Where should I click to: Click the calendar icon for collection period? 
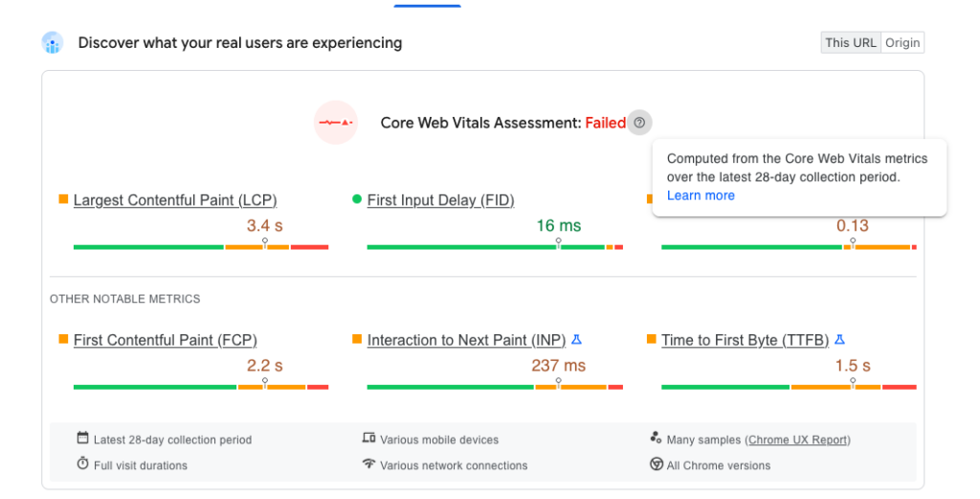[83, 439]
